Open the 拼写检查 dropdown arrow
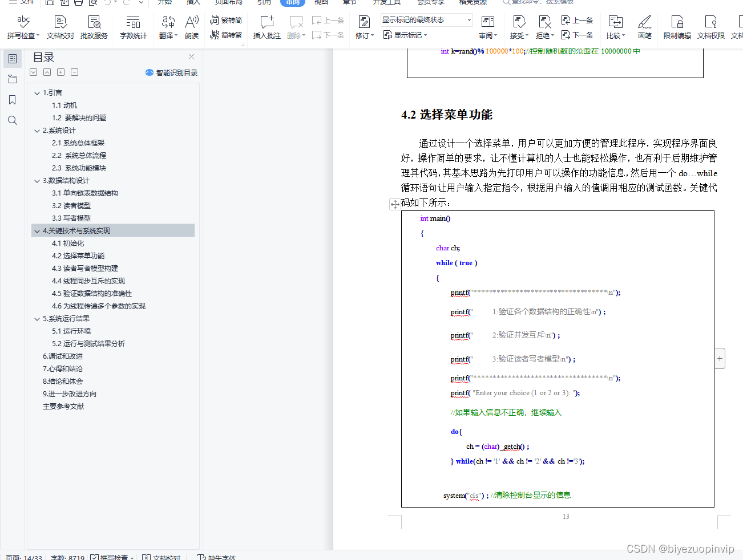This screenshot has width=743, height=560. coord(38,36)
